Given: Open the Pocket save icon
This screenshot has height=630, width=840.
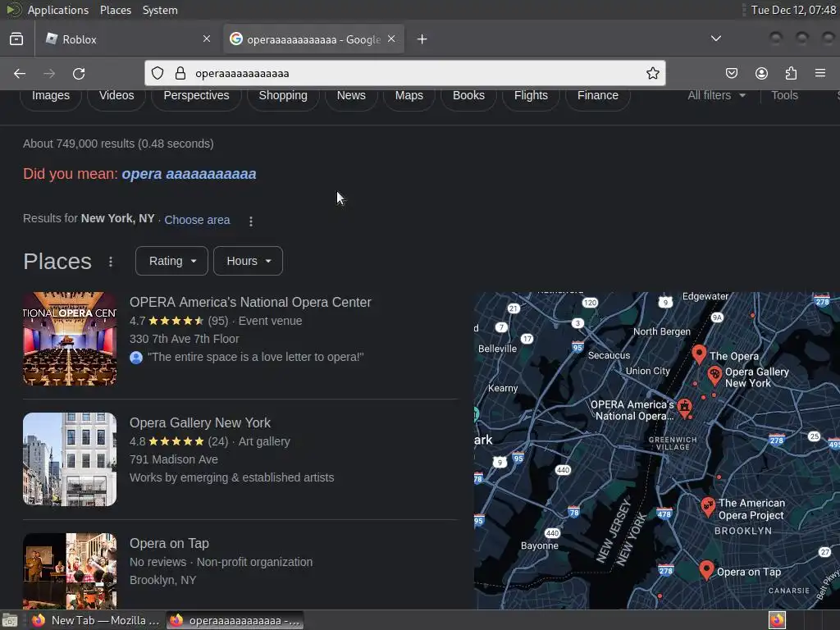Looking at the screenshot, I should 732,73.
